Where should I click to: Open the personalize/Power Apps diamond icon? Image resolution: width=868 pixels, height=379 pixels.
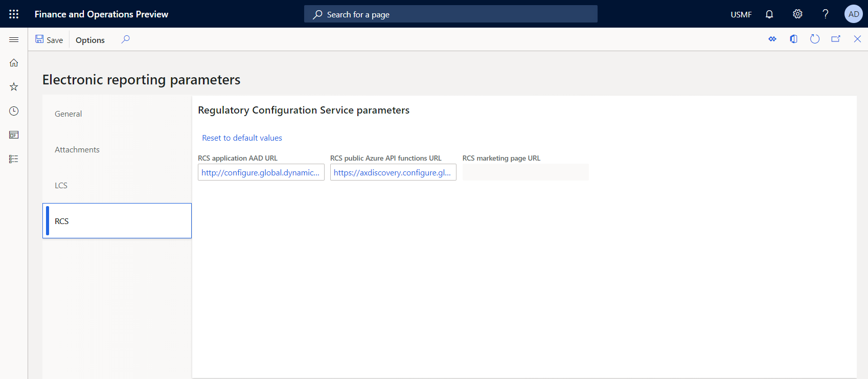click(772, 39)
